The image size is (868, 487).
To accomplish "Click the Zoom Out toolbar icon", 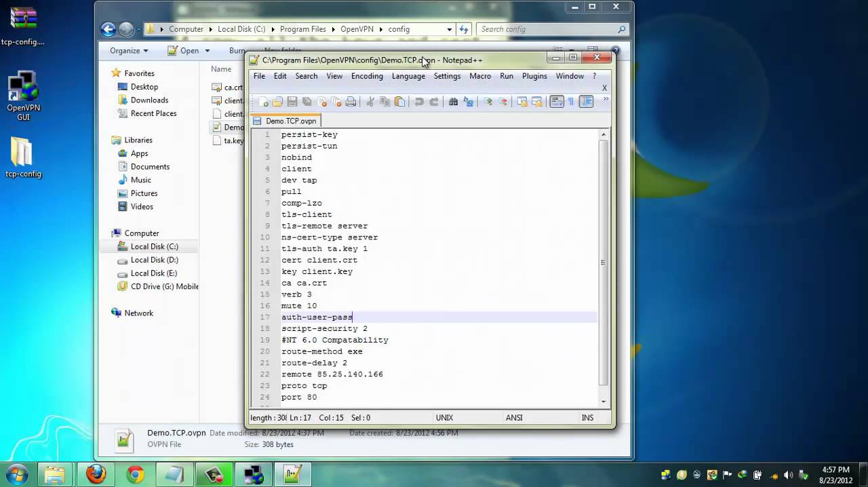I will pyautogui.click(x=503, y=102).
